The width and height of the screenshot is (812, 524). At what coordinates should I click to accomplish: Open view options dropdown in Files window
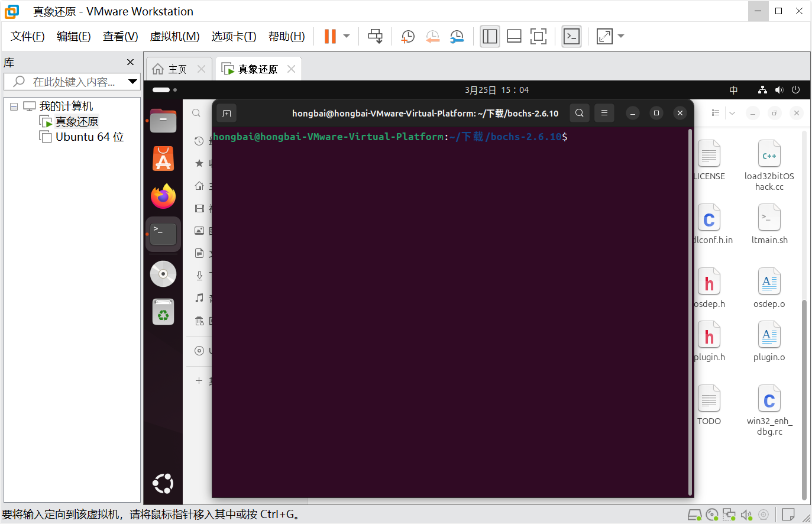[x=732, y=113]
